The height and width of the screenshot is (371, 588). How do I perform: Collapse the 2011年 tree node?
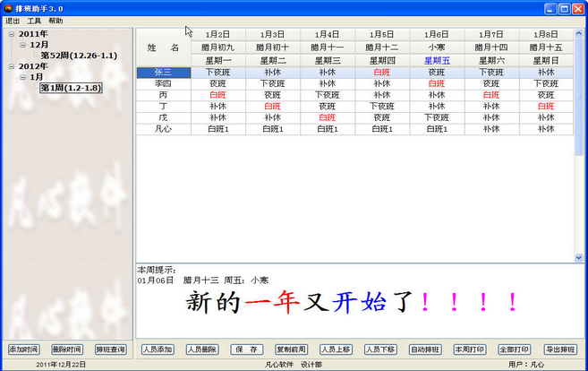pyautogui.click(x=12, y=34)
